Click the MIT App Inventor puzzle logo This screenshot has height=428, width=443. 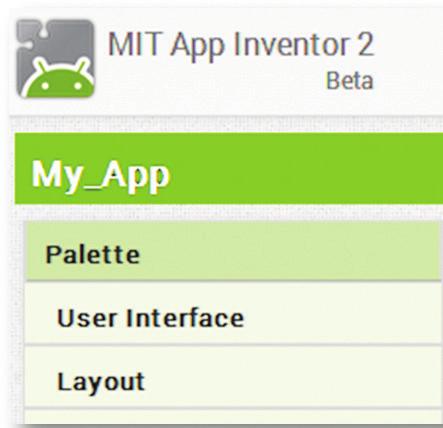[x=55, y=59]
